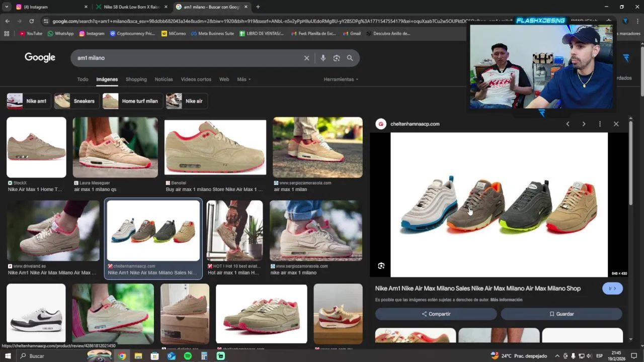
Task: Go to next image in preview panel
Action: 584,124
